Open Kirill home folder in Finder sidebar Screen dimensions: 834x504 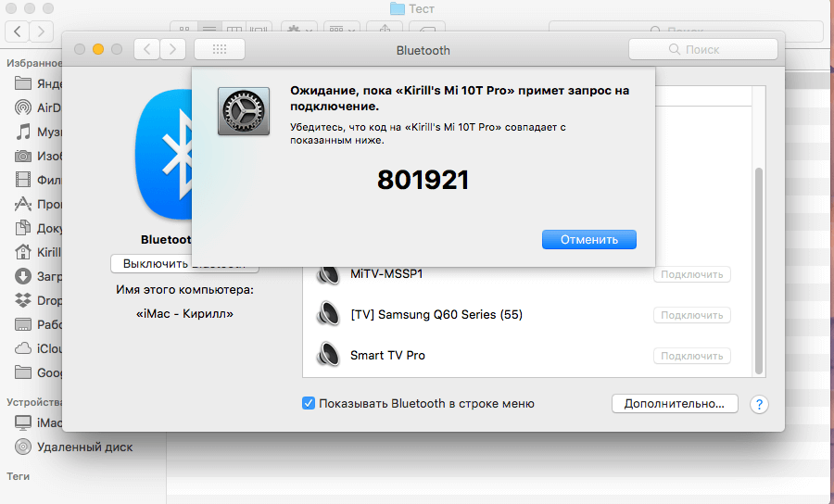pyautogui.click(x=37, y=252)
